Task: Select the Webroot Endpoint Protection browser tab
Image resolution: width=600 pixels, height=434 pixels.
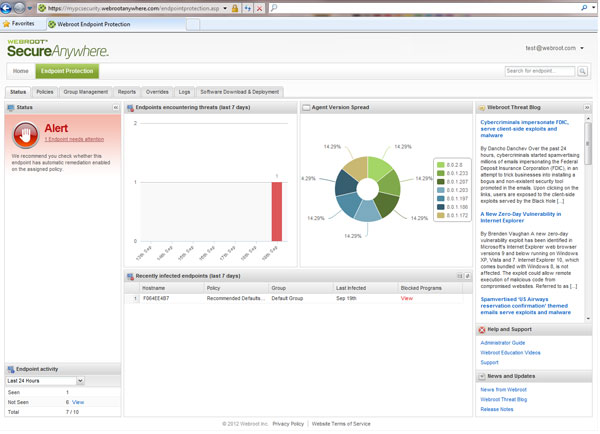Action: click(116, 24)
